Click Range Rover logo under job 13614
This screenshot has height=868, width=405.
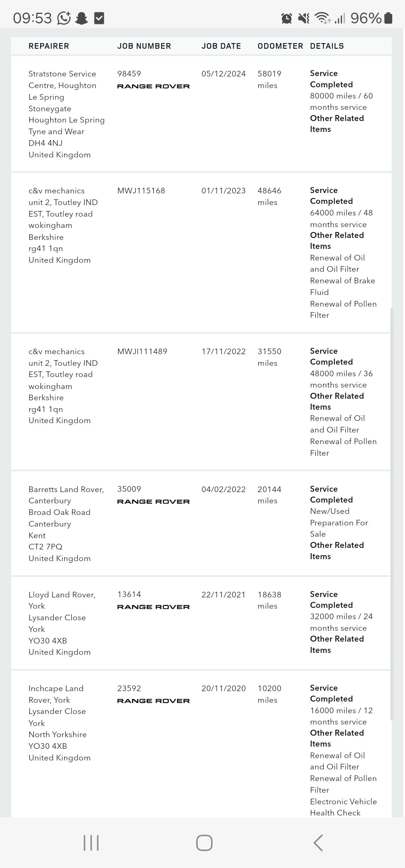(x=153, y=607)
